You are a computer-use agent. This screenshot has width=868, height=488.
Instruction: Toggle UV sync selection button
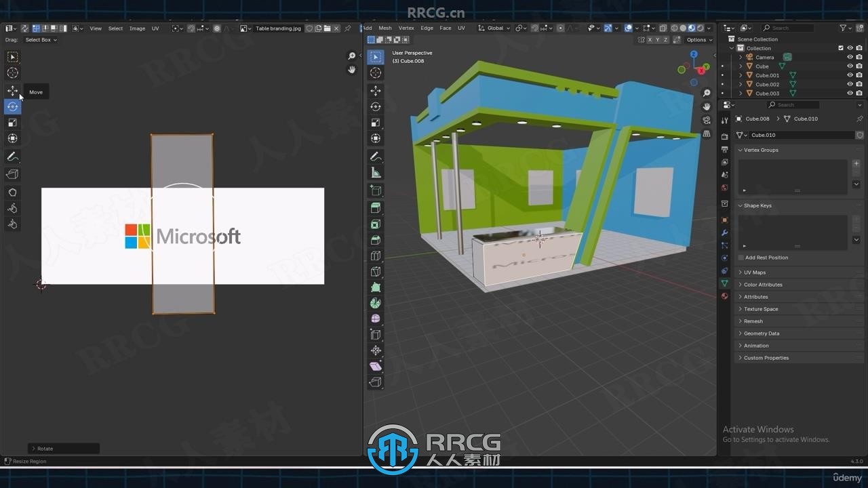pos(24,28)
